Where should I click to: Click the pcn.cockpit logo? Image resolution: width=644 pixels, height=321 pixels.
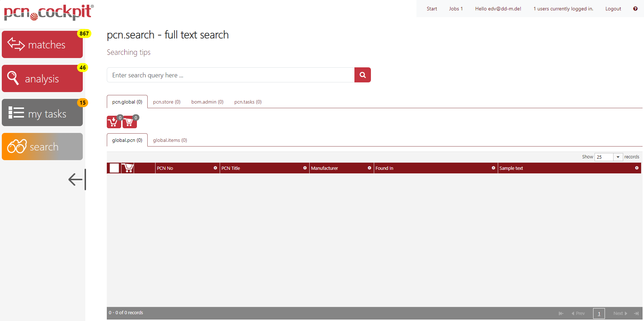point(49,12)
